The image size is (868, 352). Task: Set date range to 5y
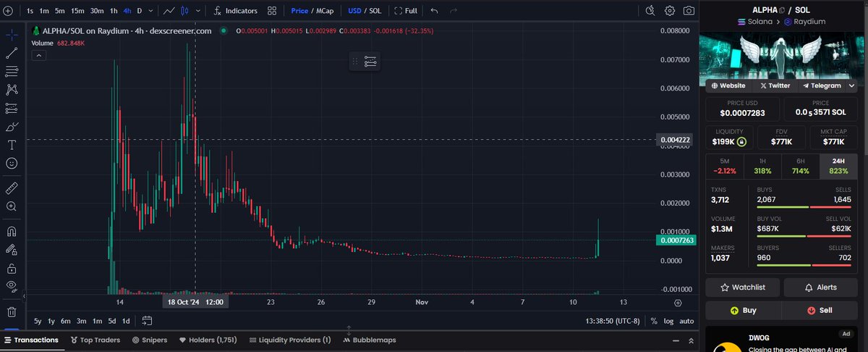click(38, 321)
